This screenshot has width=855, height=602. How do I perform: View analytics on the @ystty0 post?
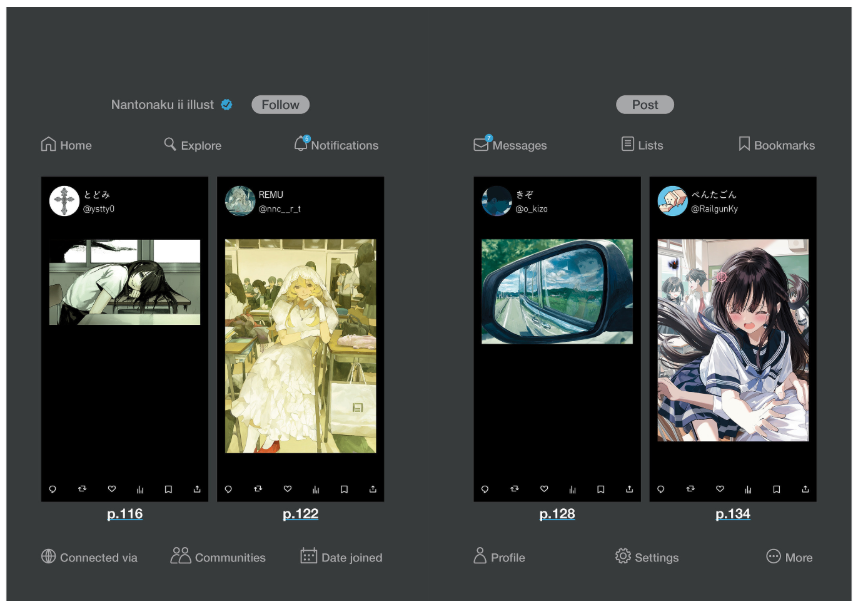click(x=140, y=489)
